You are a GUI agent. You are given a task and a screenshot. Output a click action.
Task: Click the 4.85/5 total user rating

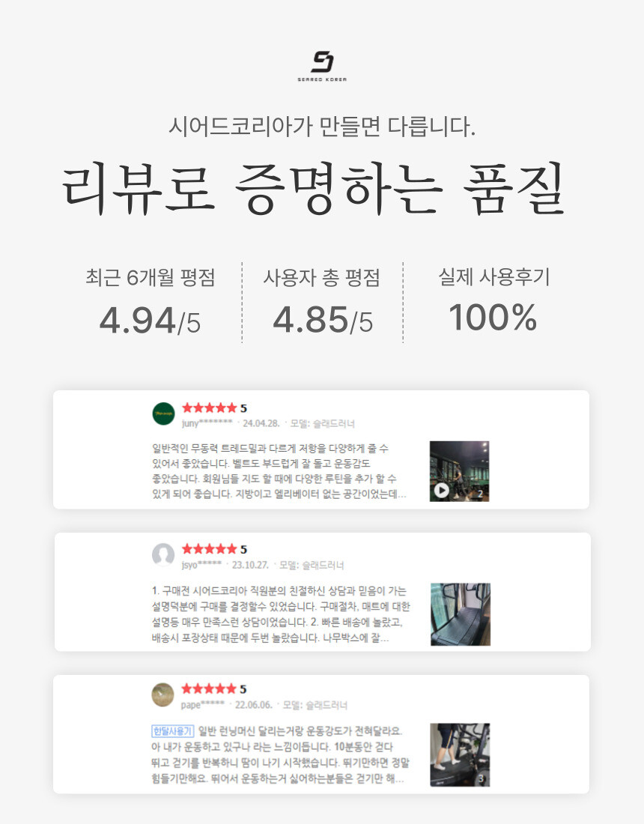click(323, 320)
